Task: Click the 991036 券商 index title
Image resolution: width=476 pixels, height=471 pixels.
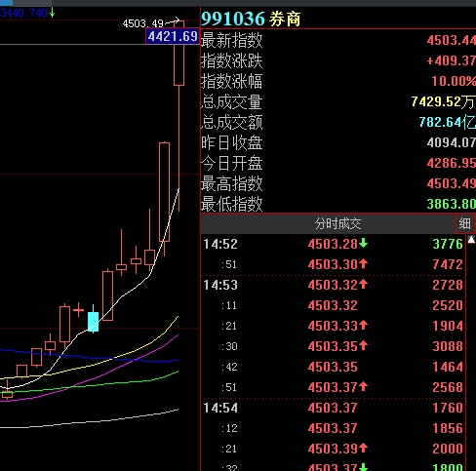Action: click(x=251, y=19)
